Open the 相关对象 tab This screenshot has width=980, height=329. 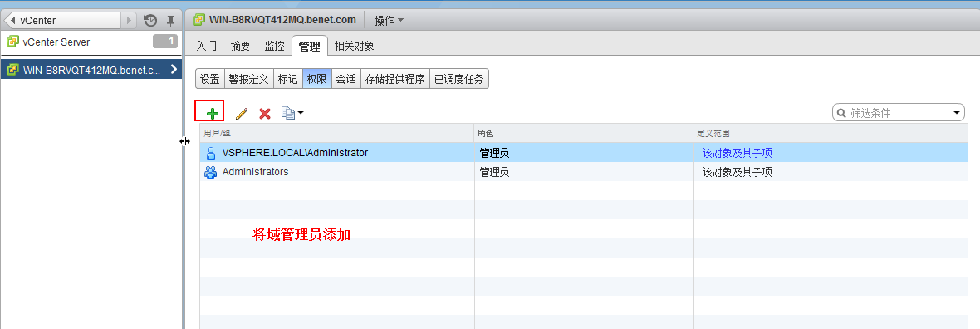tap(355, 47)
